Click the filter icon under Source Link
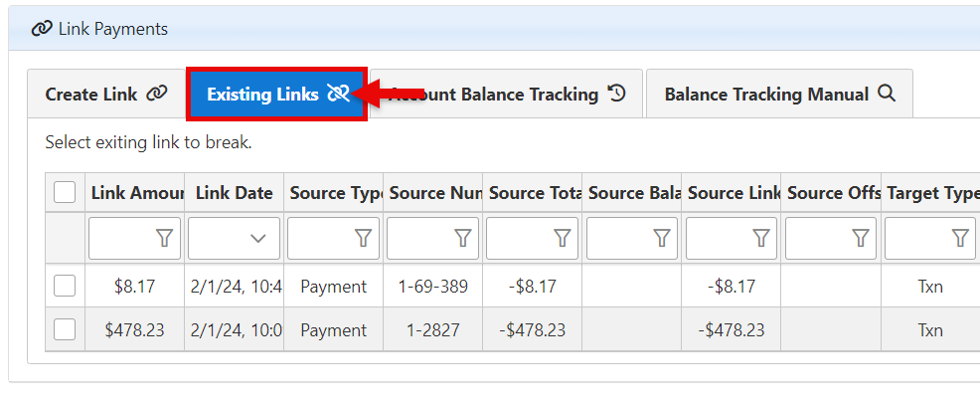The image size is (980, 406). [761, 239]
